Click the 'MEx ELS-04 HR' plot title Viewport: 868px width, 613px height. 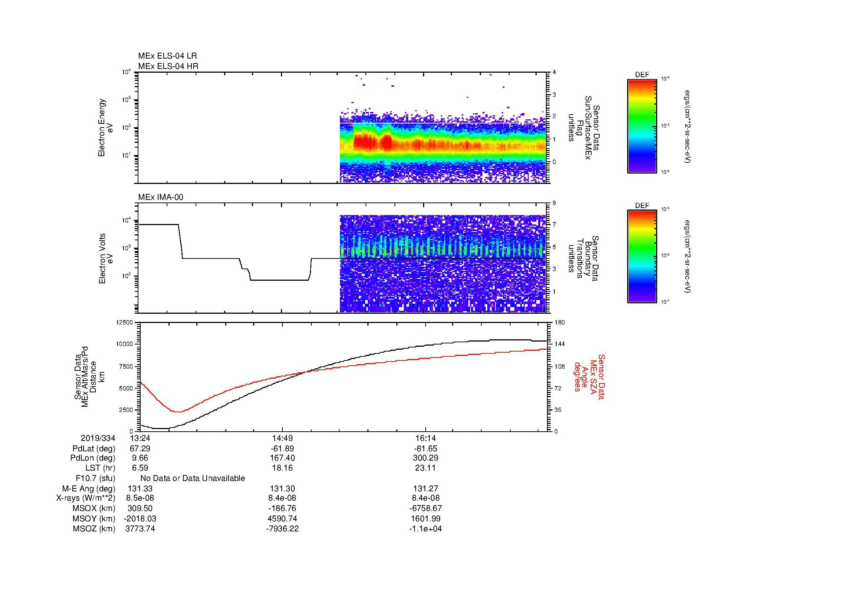[168, 66]
